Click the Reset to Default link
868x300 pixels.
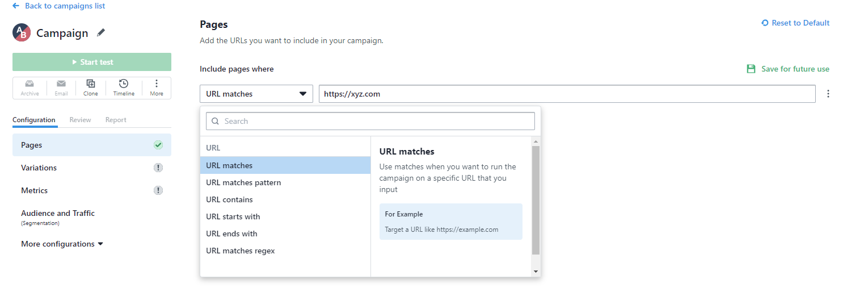[795, 23]
